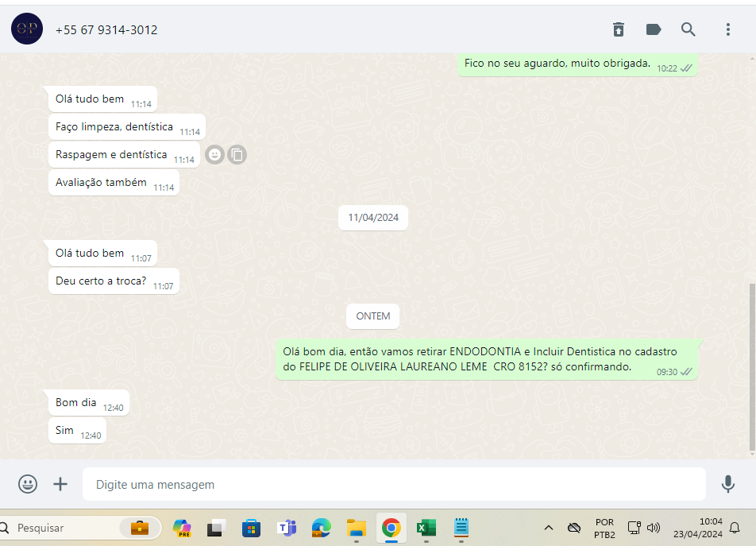Switch to Excel on the taskbar

[426, 529]
